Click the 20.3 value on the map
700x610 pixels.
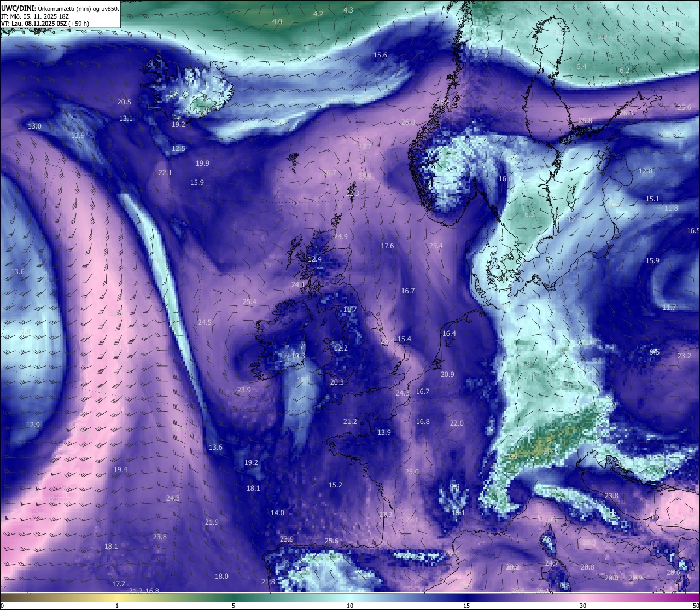pos(337,382)
